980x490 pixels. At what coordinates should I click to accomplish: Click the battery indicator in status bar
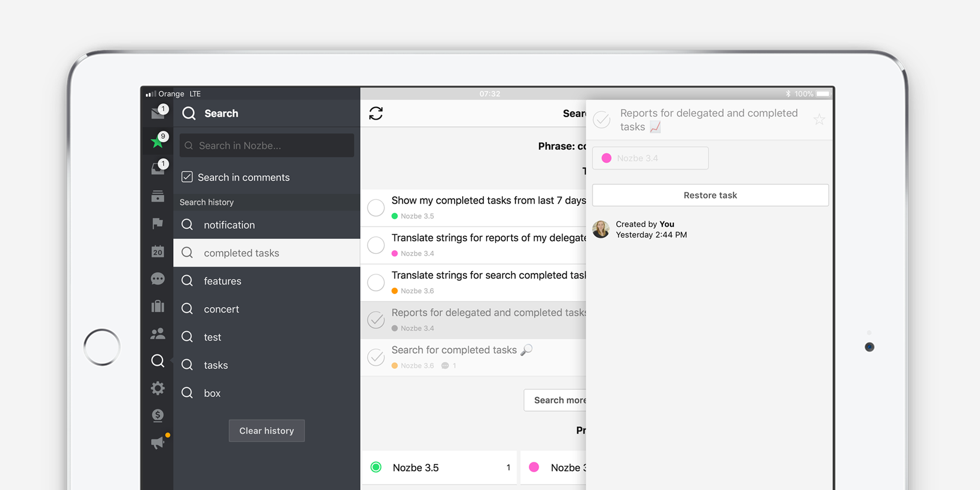tap(823, 94)
